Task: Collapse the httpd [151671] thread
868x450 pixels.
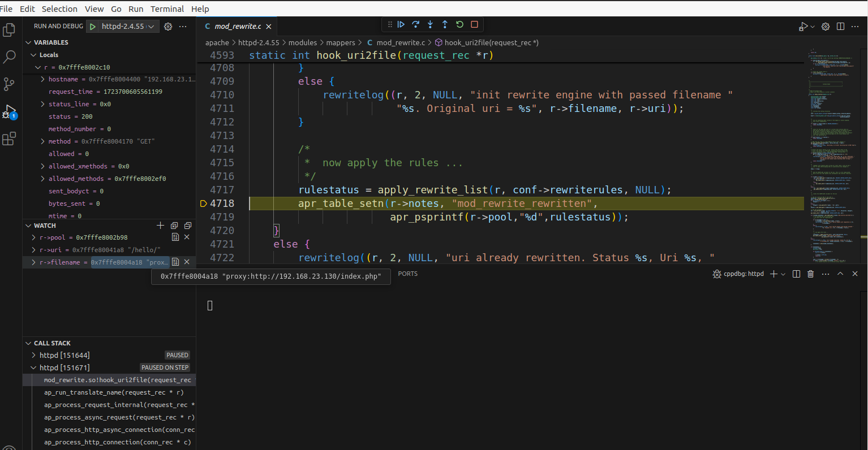Action: [x=33, y=367]
